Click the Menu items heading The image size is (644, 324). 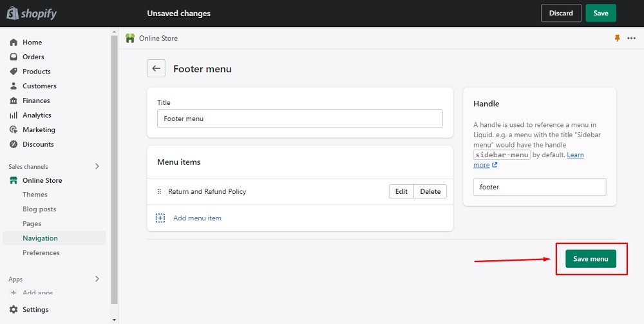point(178,162)
